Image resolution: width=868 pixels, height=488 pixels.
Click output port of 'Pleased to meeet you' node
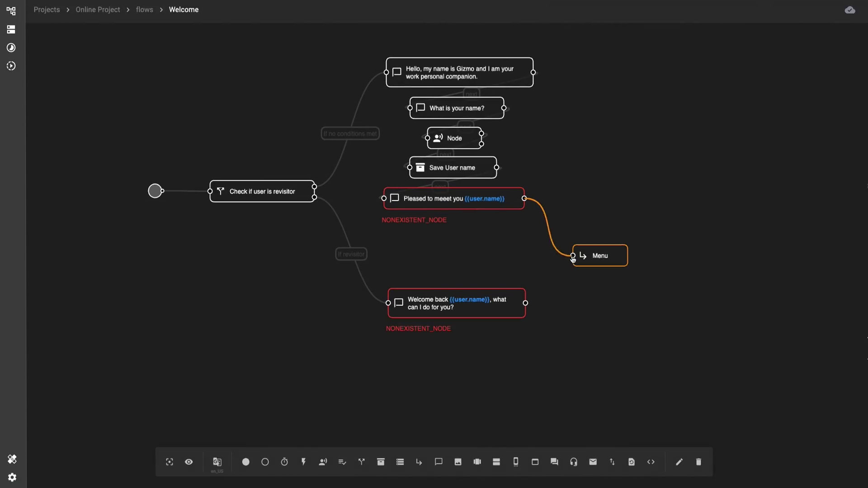(524, 198)
